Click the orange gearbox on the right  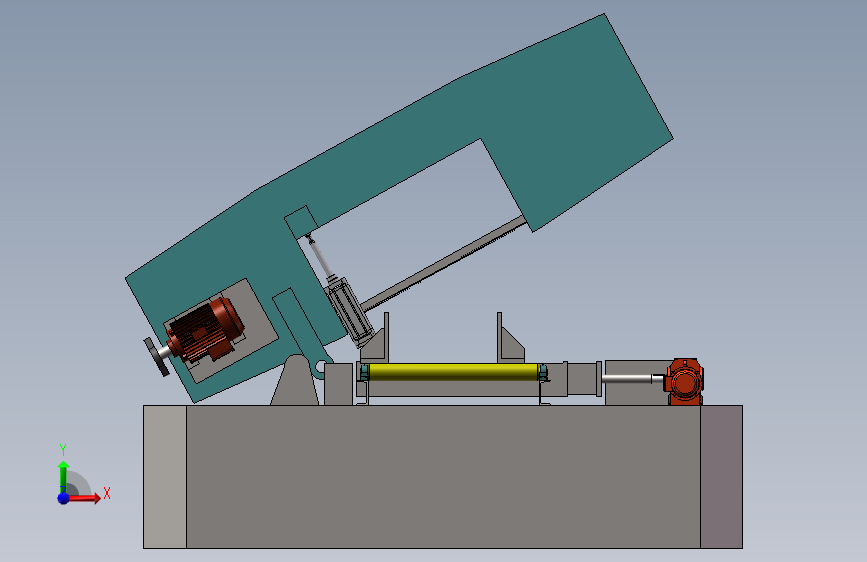pyautogui.click(x=685, y=382)
